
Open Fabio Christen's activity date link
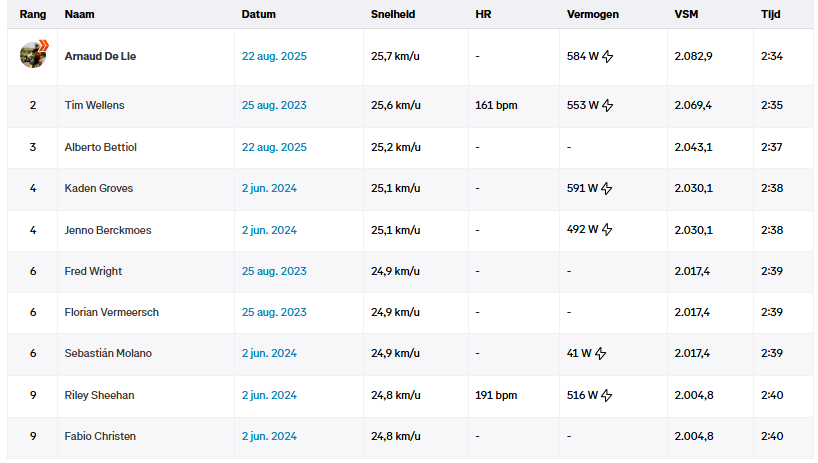tap(269, 437)
